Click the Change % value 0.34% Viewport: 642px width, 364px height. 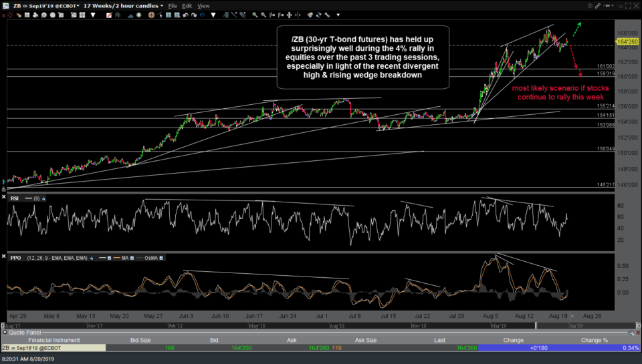coord(631,348)
